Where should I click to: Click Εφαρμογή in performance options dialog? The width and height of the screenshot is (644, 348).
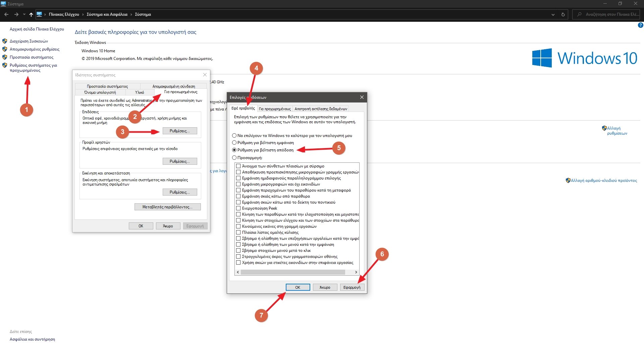tap(352, 287)
